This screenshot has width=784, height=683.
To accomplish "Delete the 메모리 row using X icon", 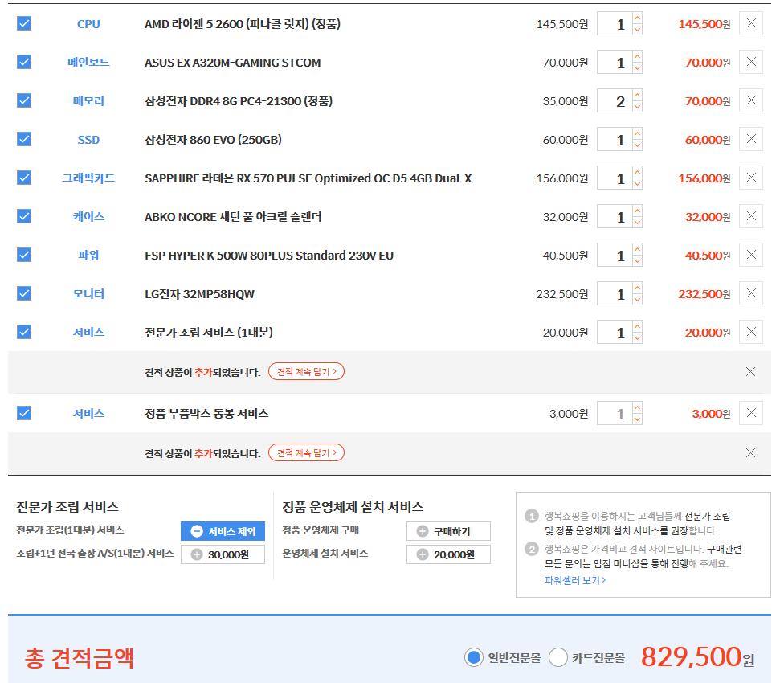I will (751, 100).
